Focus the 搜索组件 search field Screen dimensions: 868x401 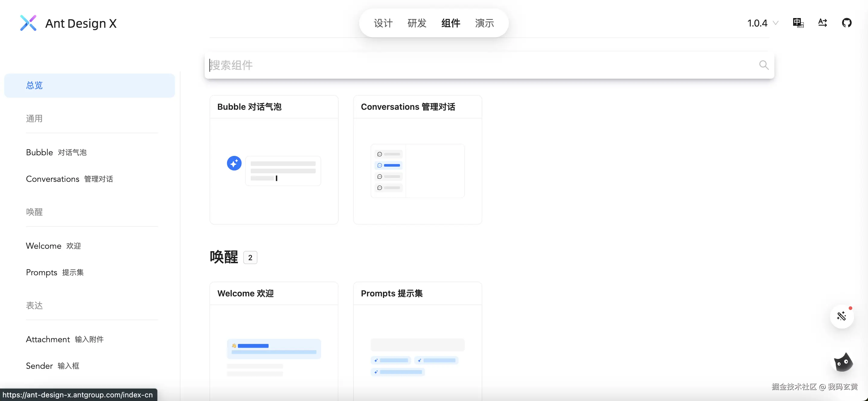(x=472, y=65)
